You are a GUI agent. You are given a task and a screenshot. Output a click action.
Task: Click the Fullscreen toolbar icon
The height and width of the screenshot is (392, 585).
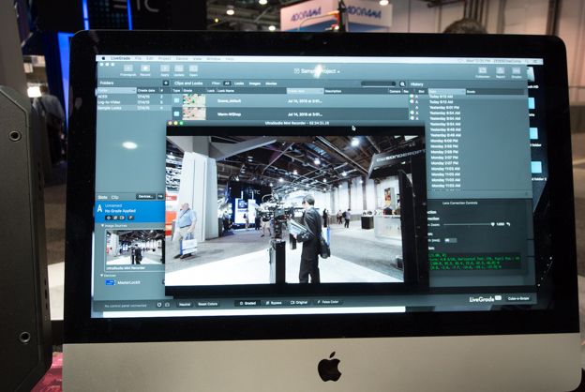483,72
